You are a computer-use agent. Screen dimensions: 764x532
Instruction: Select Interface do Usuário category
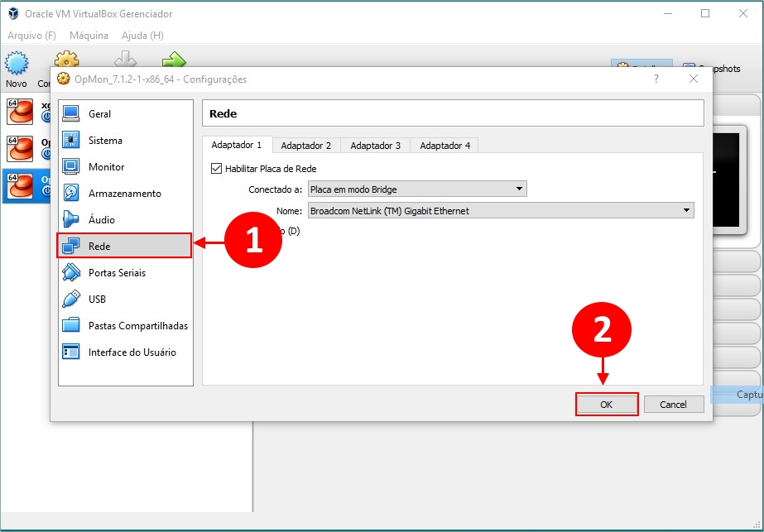[71, 352]
